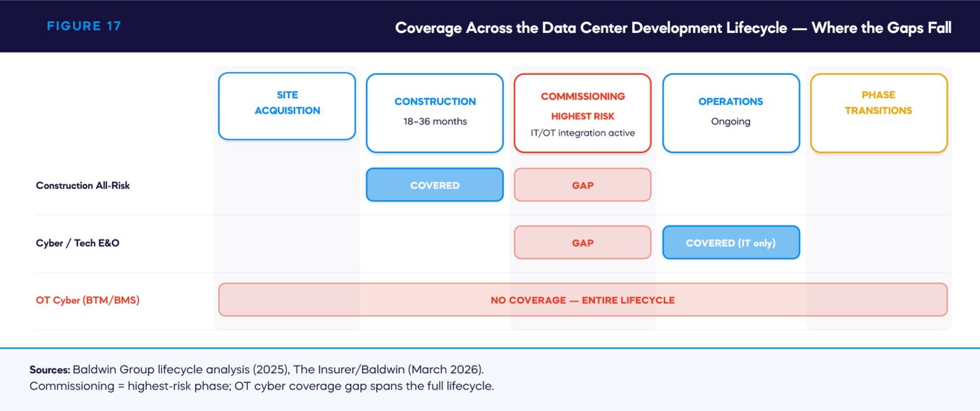
Task: Click the IT/OT integration active text
Action: tap(582, 132)
